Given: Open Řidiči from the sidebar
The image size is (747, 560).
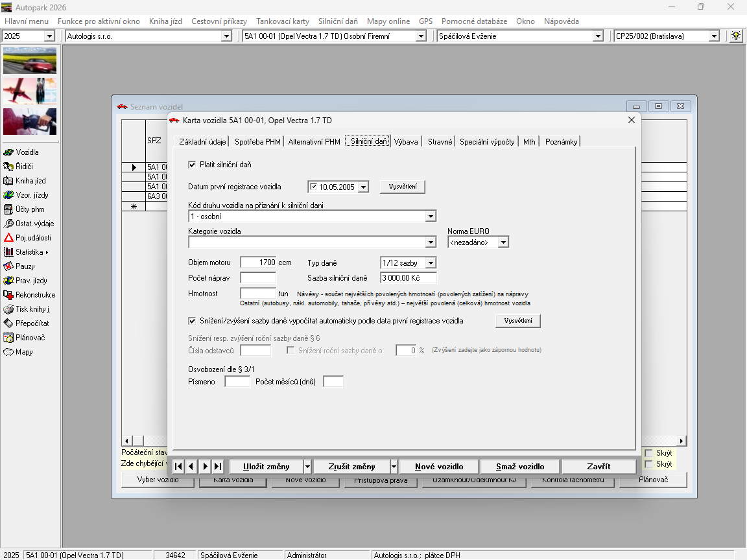Looking at the screenshot, I should (x=24, y=167).
